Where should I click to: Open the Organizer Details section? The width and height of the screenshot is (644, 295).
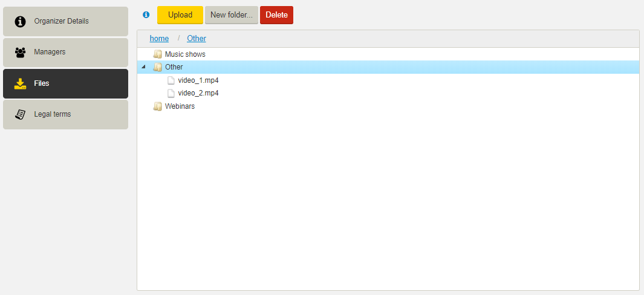(x=66, y=21)
